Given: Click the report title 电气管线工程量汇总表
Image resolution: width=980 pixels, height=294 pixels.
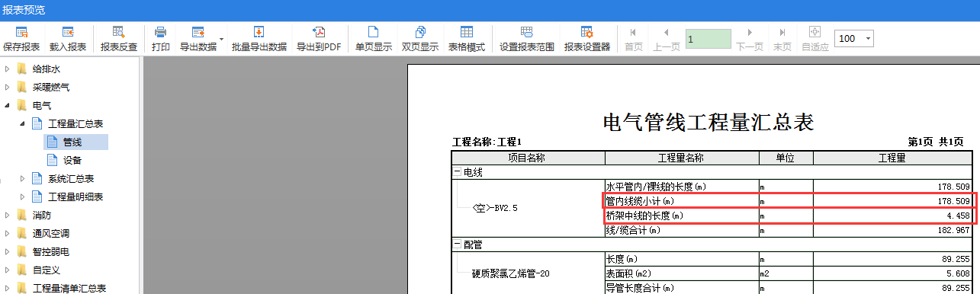Looking at the screenshot, I should (x=708, y=122).
